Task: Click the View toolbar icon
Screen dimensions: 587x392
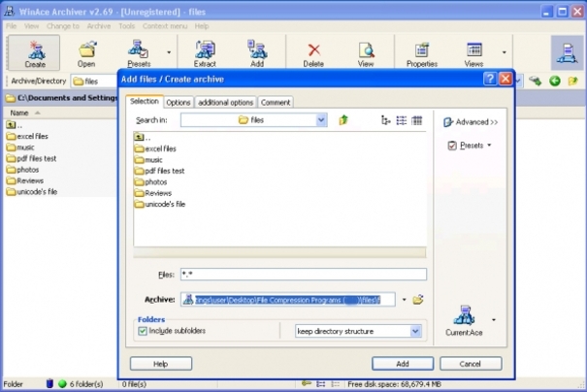Action: [x=366, y=52]
